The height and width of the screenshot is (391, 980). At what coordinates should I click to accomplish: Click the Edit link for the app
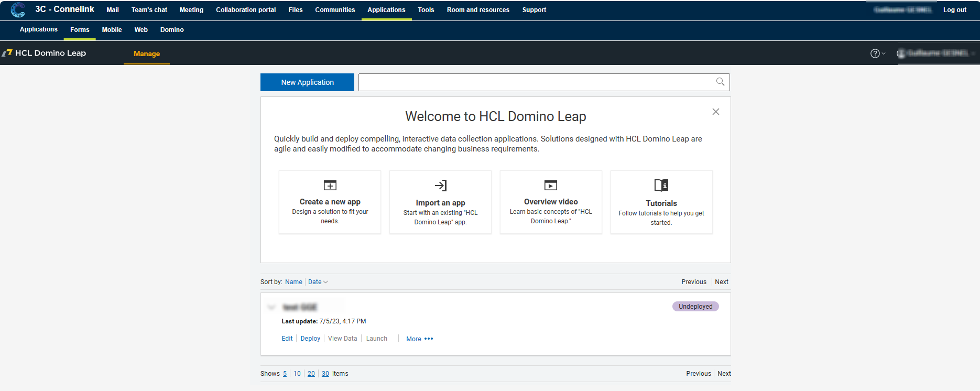pos(287,339)
